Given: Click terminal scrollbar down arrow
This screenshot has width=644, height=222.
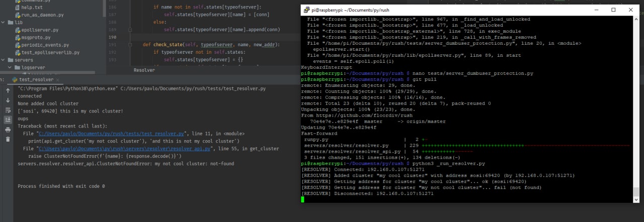Looking at the screenshot, I should 636,199.
